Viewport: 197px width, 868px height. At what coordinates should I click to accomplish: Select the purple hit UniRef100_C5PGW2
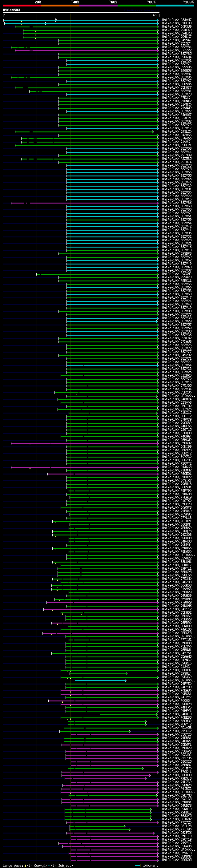tap(177, 443)
